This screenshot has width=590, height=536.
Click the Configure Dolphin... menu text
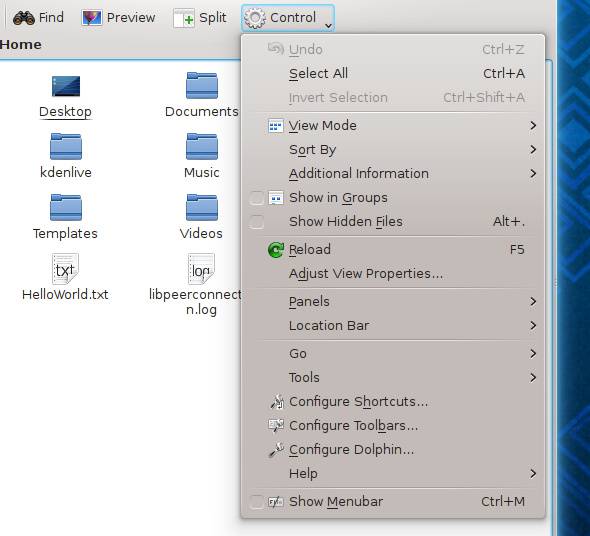click(x=351, y=450)
